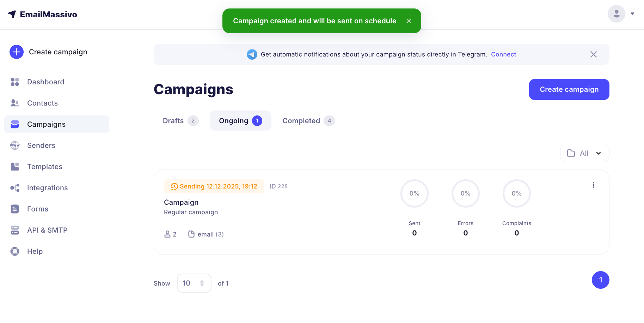Click the Telegram logo icon in banner
Screen dimensions: 644x323
(x=252, y=54)
